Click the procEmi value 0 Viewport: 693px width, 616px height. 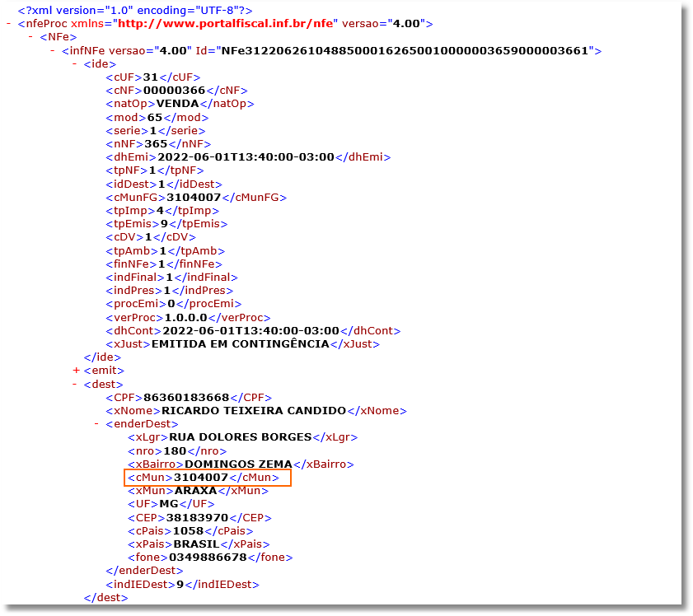171,304
